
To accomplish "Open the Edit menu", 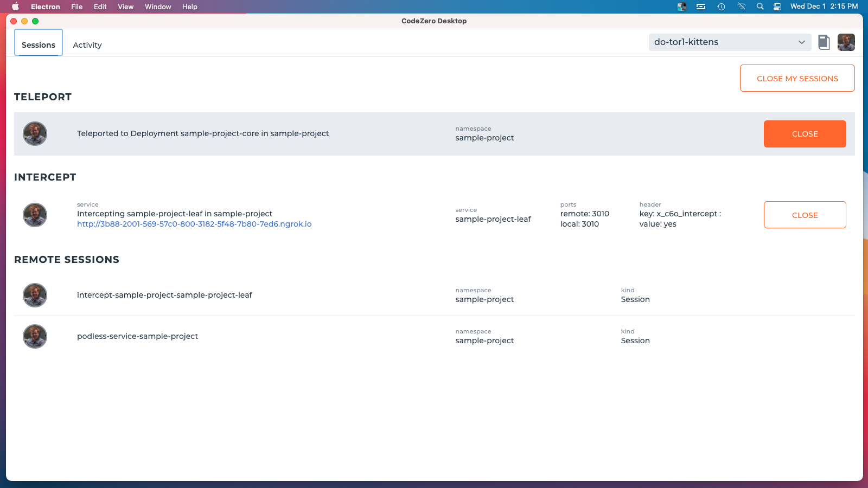I will [100, 7].
